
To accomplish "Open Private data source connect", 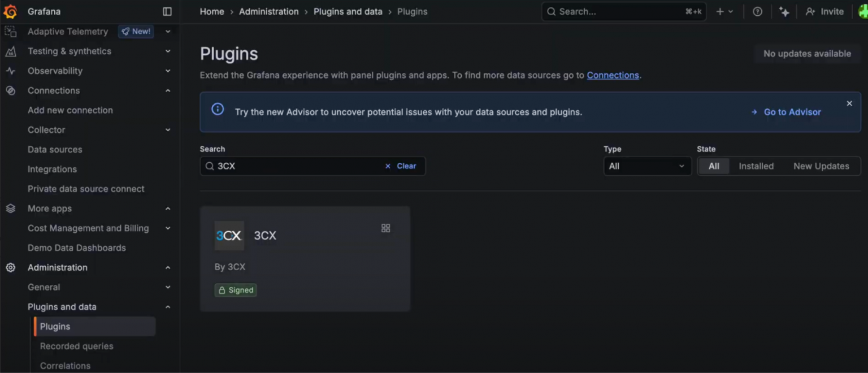I will 86,189.
